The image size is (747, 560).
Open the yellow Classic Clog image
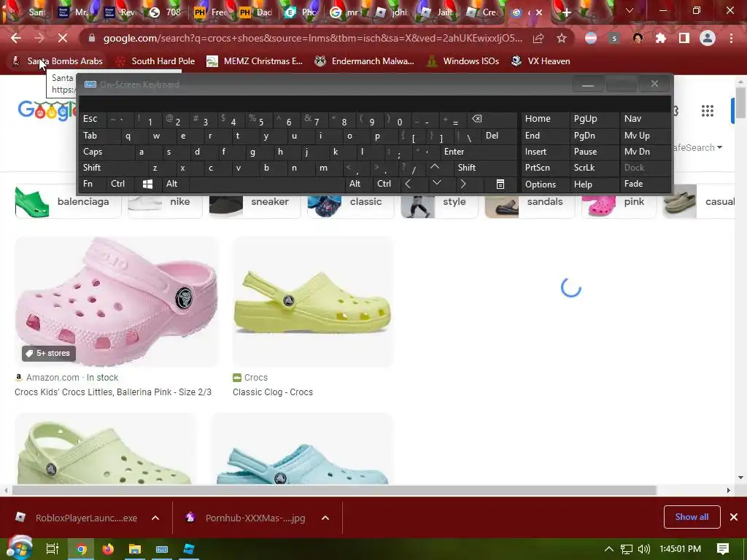(x=313, y=302)
